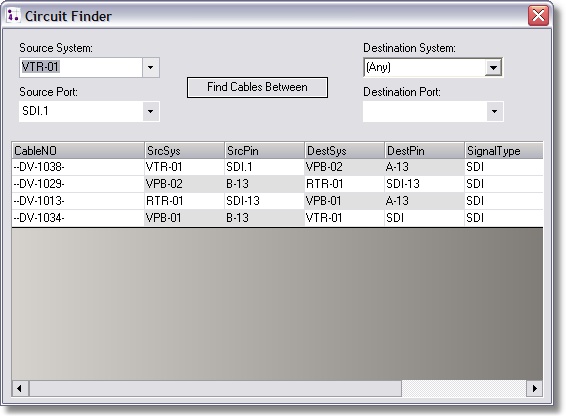Expand the Source Port dropdown
The height and width of the screenshot is (418, 566).
[151, 111]
